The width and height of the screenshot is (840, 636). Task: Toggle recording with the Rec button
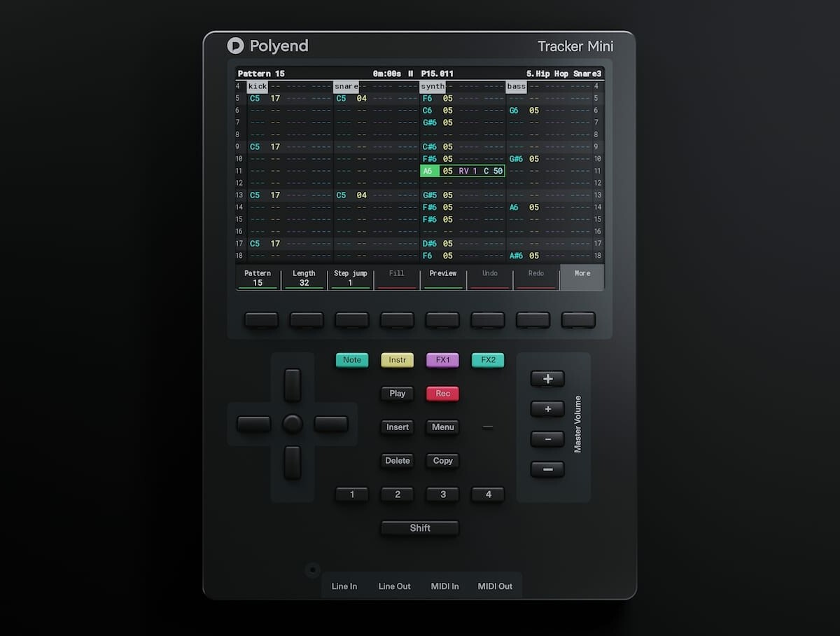[442, 394]
